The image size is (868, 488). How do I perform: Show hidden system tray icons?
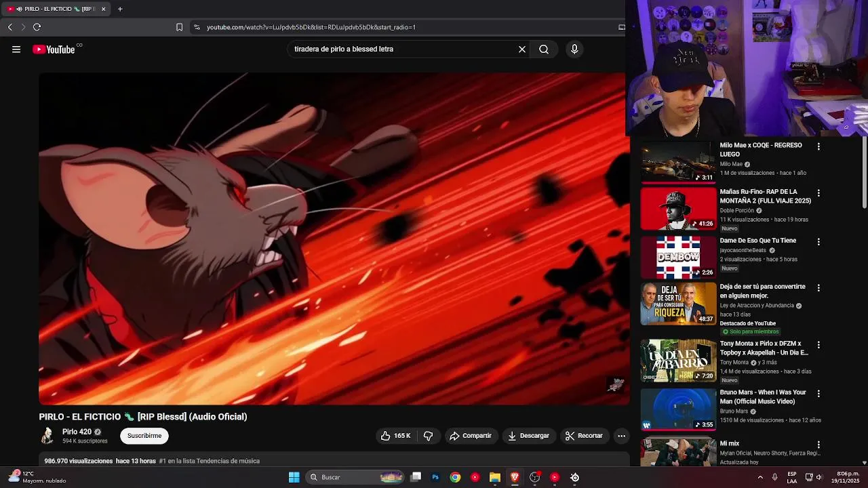pyautogui.click(x=759, y=477)
